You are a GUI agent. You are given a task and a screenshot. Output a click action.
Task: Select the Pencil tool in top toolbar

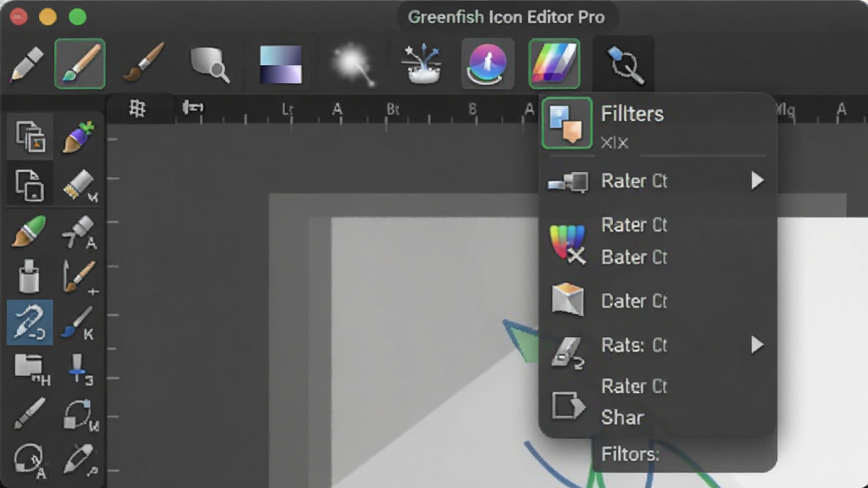click(x=25, y=64)
